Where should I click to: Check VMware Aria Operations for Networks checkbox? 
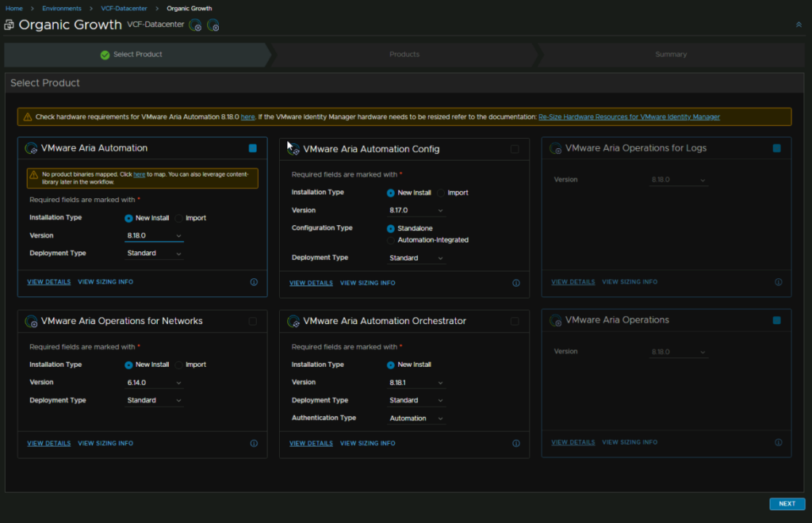[x=253, y=321]
